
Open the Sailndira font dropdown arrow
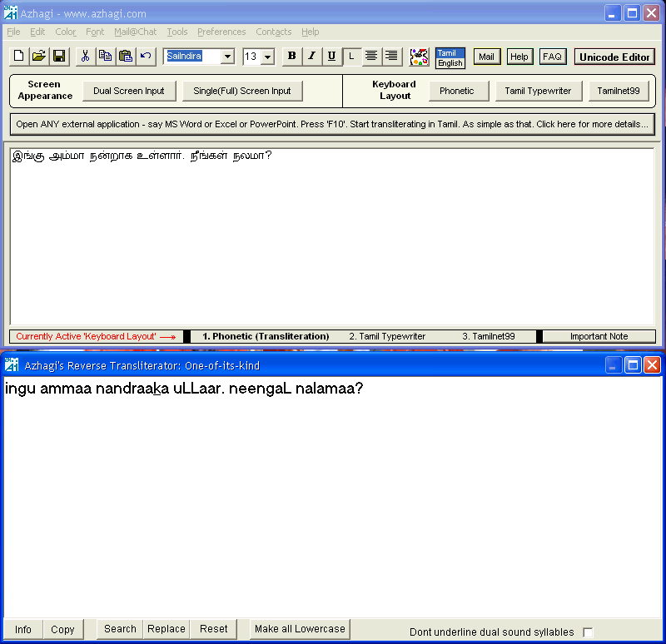(227, 56)
